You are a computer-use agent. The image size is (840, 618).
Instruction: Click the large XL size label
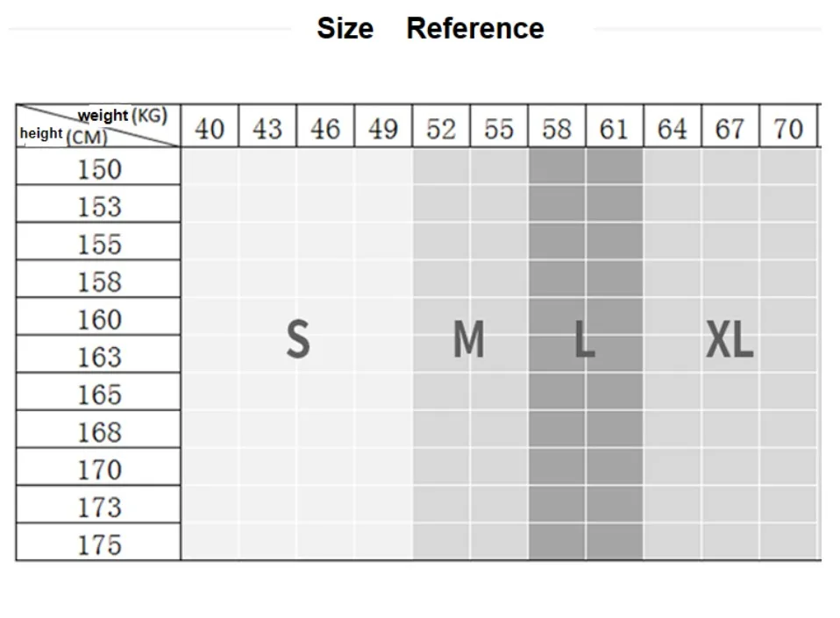coord(730,338)
